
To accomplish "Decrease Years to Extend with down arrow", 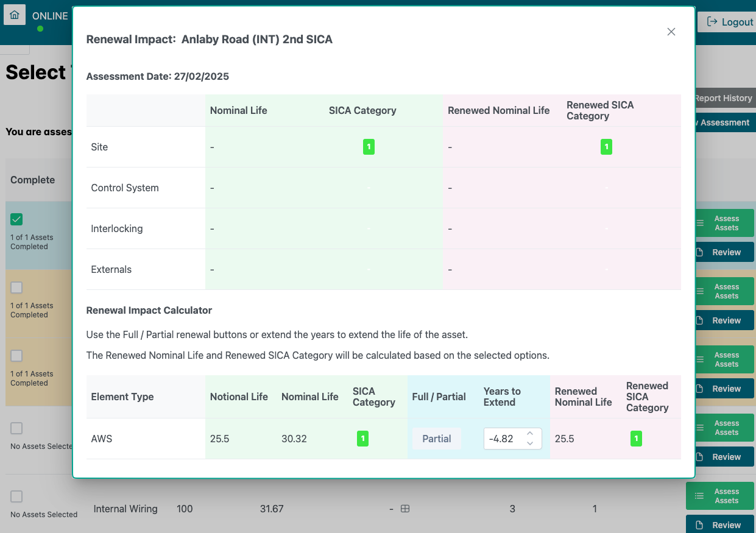I will click(530, 443).
